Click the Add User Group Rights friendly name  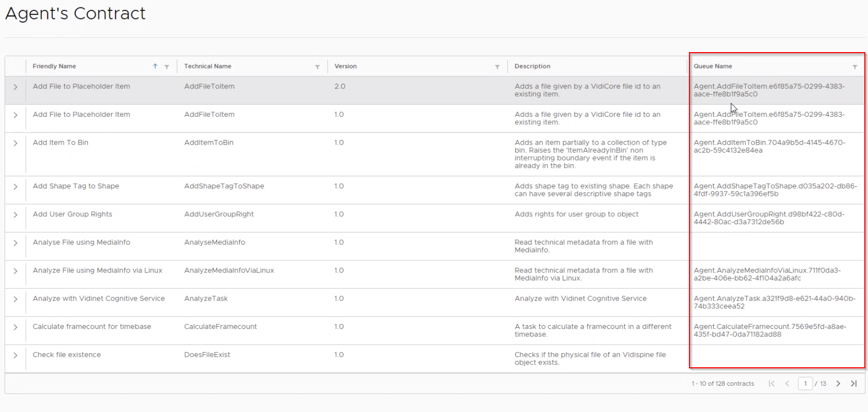click(x=72, y=214)
